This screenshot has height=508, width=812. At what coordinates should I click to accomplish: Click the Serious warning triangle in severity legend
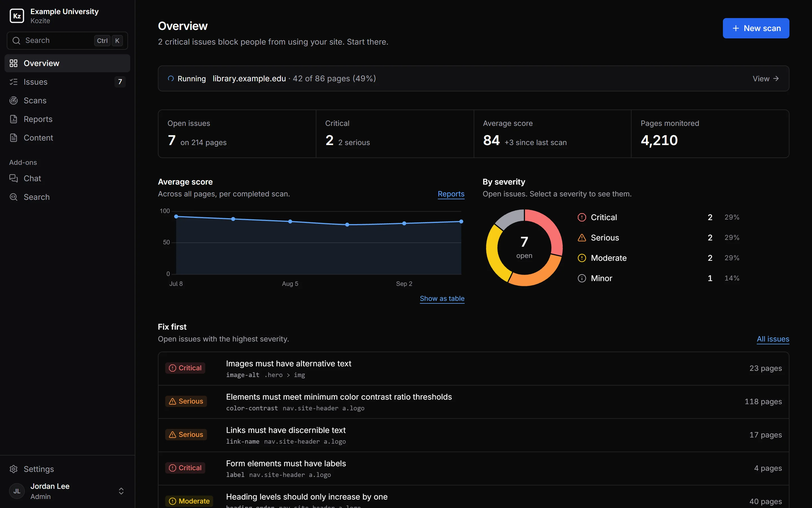coord(582,238)
